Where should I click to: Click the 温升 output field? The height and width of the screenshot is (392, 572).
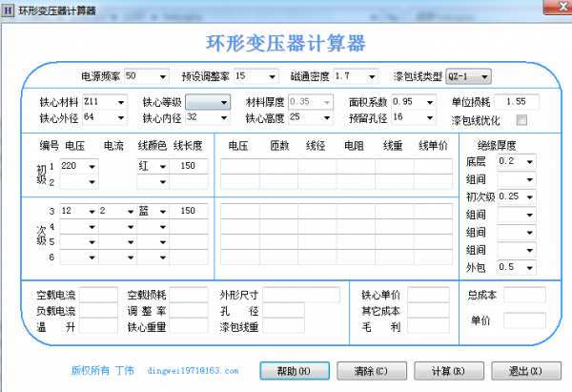point(98,325)
